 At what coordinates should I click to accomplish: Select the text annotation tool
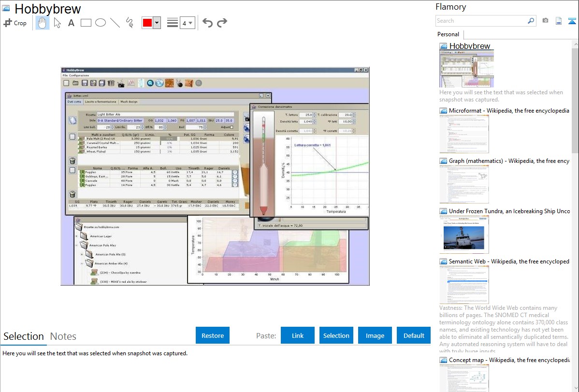[71, 23]
